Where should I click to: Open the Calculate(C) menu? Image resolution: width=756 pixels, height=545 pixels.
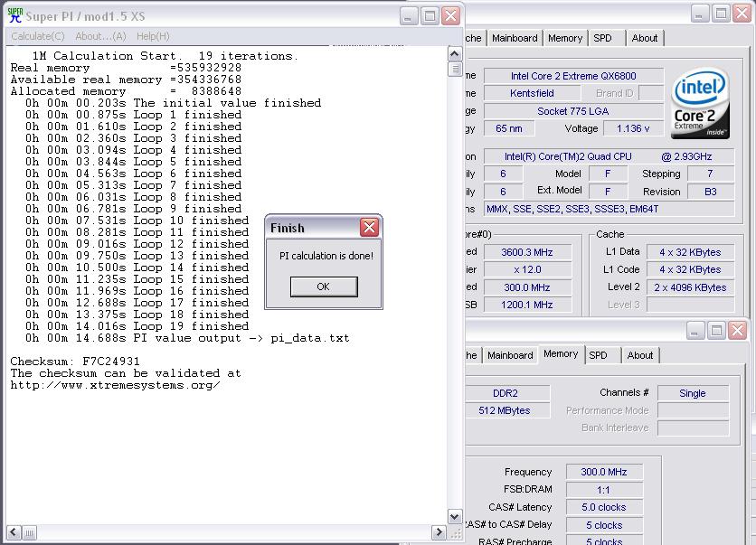38,36
